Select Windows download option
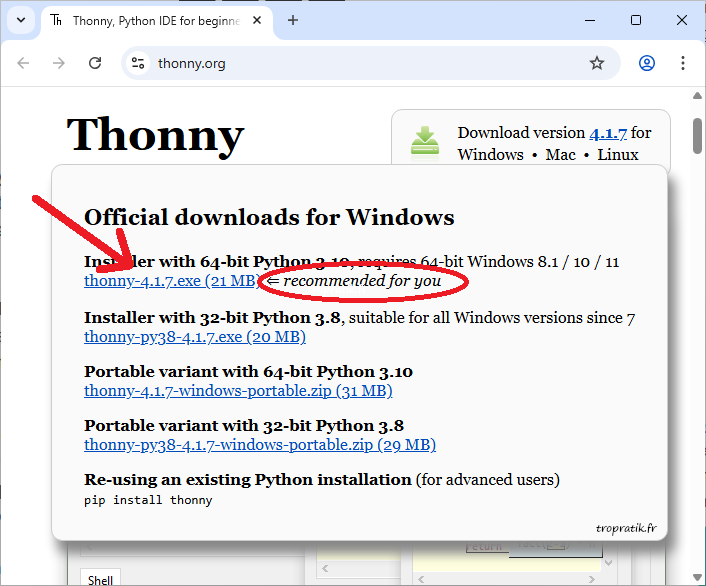 [x=490, y=155]
